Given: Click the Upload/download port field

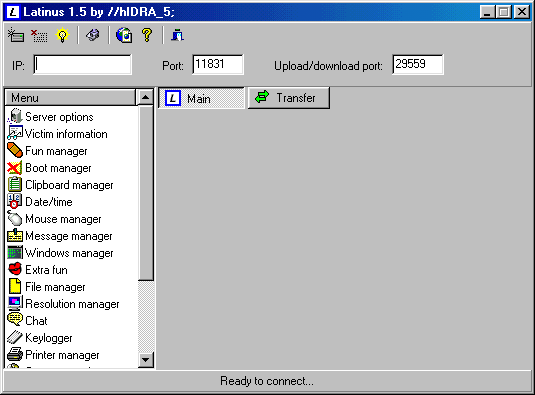Looking at the screenshot, I should click(x=418, y=64).
